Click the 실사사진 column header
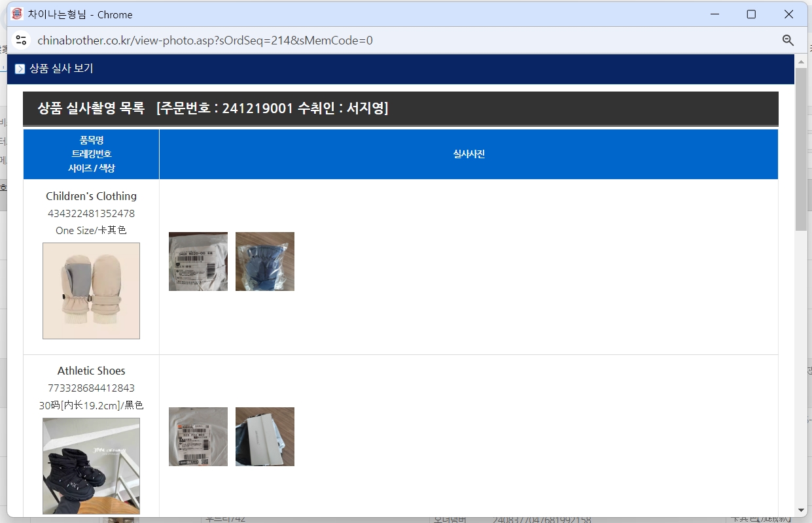The image size is (812, 523). pos(468,154)
